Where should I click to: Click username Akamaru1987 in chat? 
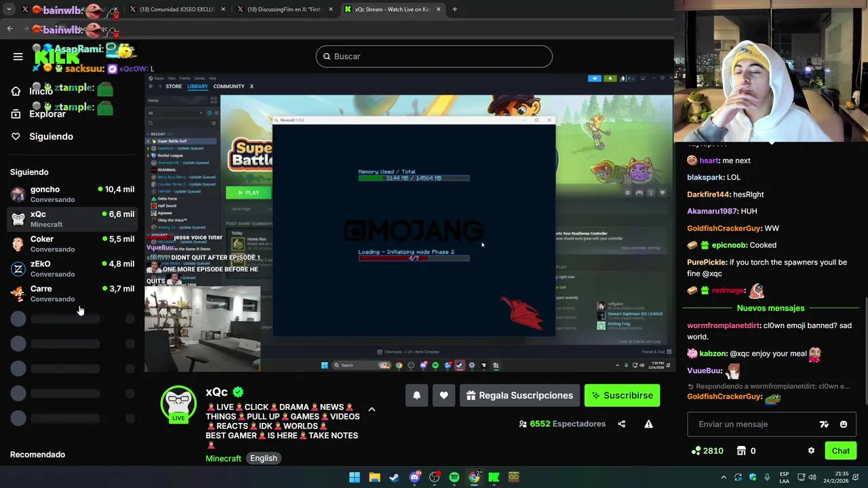point(712,211)
